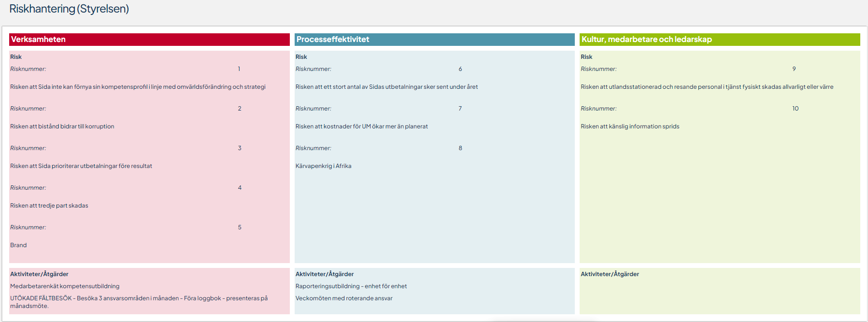868x322 pixels.
Task: Open 'Risken att tredje part skadas'
Action: [x=49, y=206]
